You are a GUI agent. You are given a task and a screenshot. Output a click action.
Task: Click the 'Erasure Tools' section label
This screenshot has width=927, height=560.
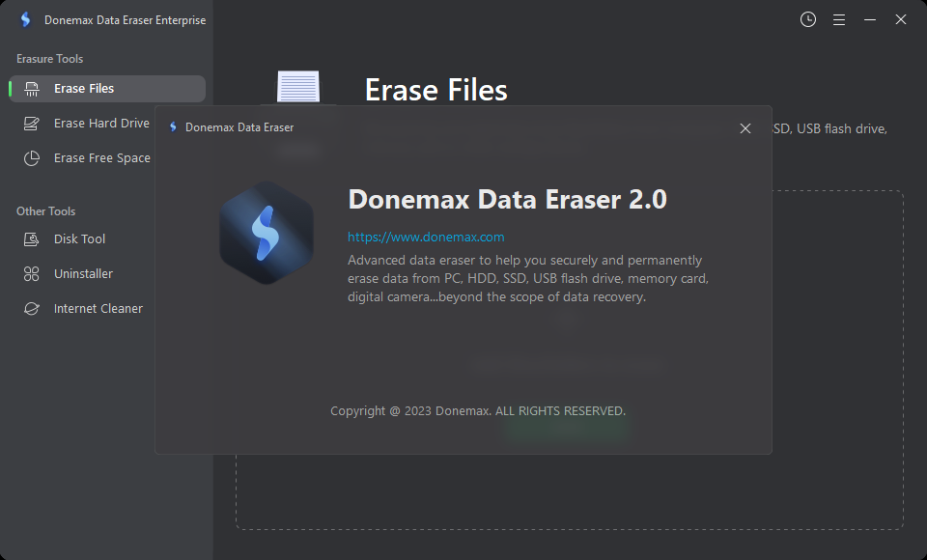click(x=49, y=59)
